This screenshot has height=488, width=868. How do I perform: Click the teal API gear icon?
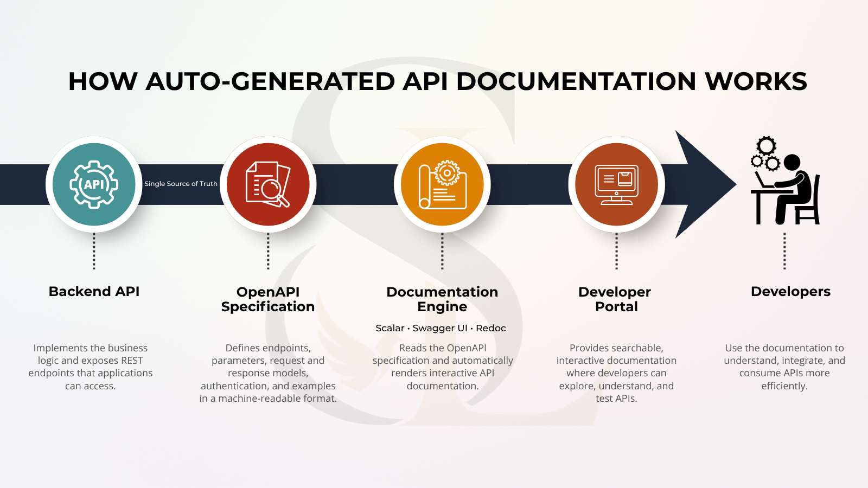pyautogui.click(x=94, y=184)
